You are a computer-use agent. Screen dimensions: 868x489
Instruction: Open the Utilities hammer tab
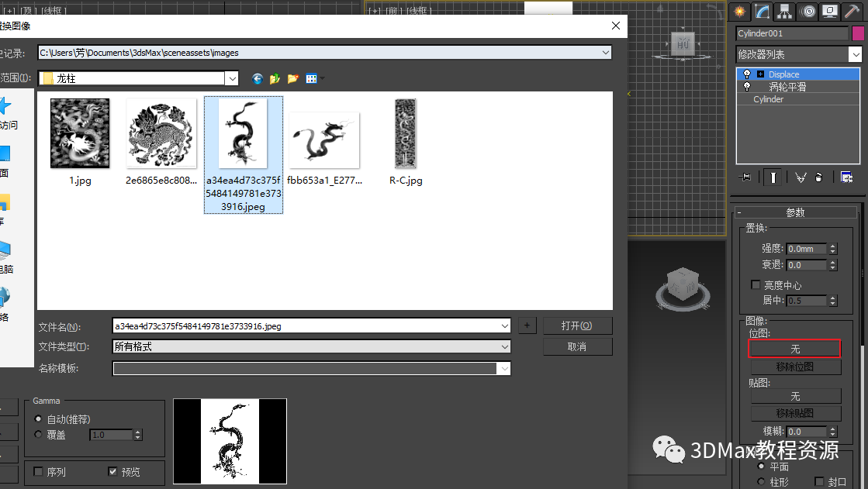[x=852, y=11]
